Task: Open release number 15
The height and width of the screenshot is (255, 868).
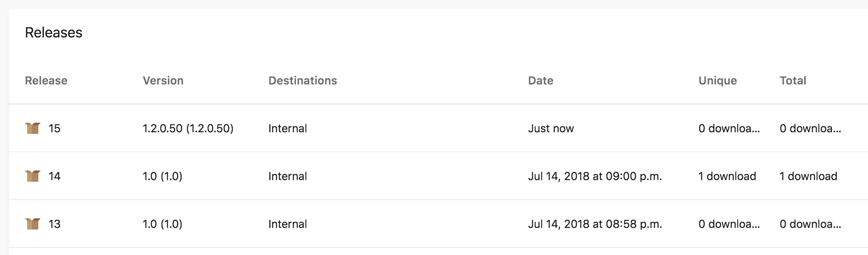Action: 54,128
